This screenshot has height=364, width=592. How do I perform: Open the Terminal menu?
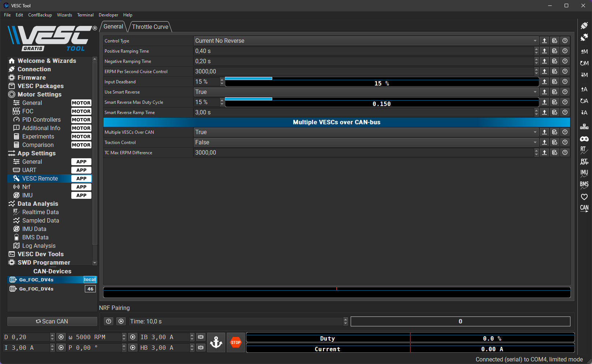[x=85, y=15]
